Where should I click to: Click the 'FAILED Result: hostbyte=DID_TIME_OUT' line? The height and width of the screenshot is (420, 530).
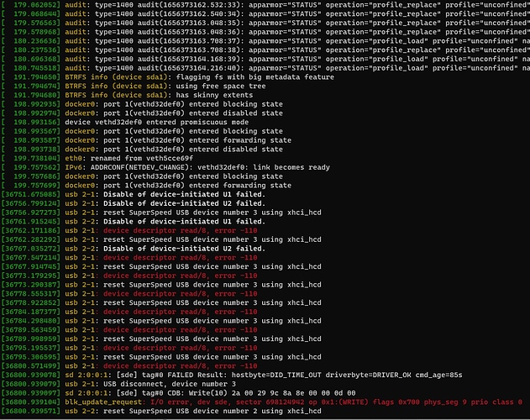(x=232, y=375)
